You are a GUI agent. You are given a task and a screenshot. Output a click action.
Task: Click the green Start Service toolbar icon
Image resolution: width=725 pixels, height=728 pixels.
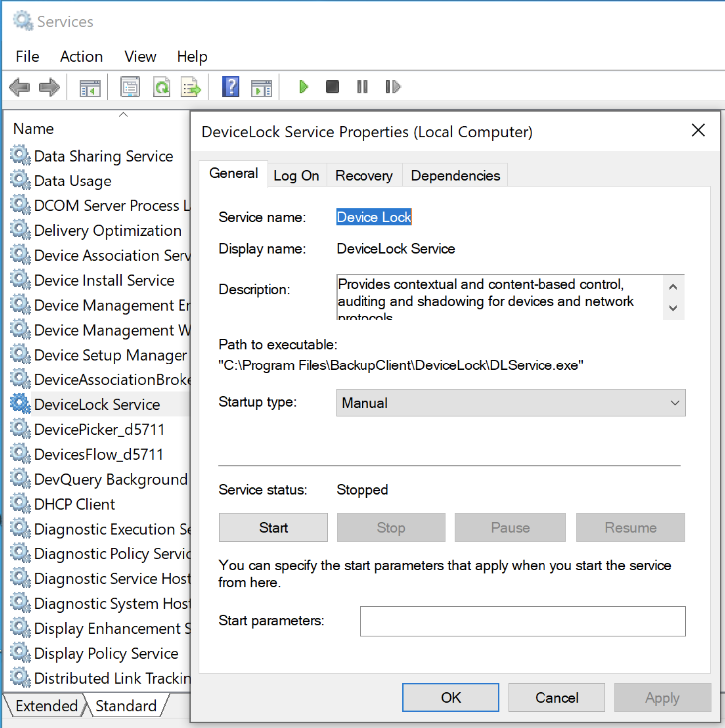[x=303, y=87]
